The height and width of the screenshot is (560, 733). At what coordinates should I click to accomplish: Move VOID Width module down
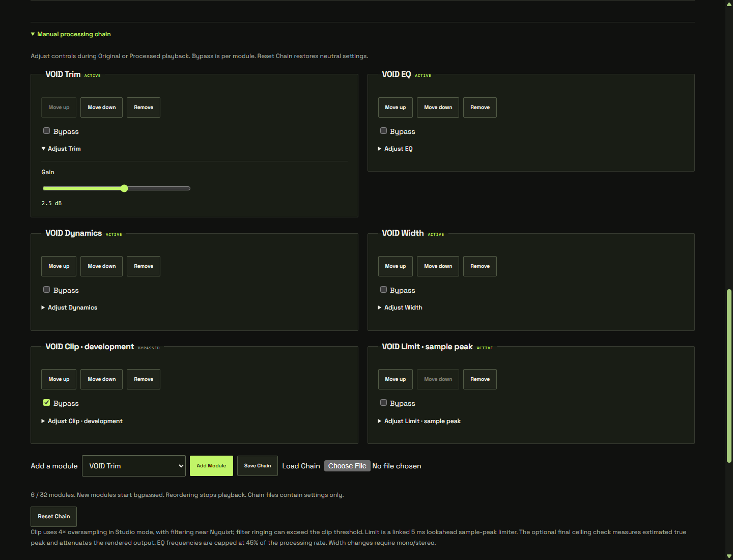point(438,266)
